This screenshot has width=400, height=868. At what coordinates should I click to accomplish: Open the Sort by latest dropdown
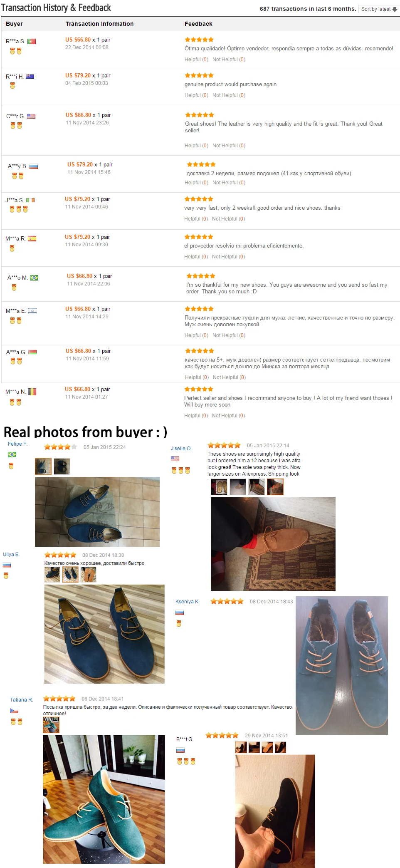379,9
